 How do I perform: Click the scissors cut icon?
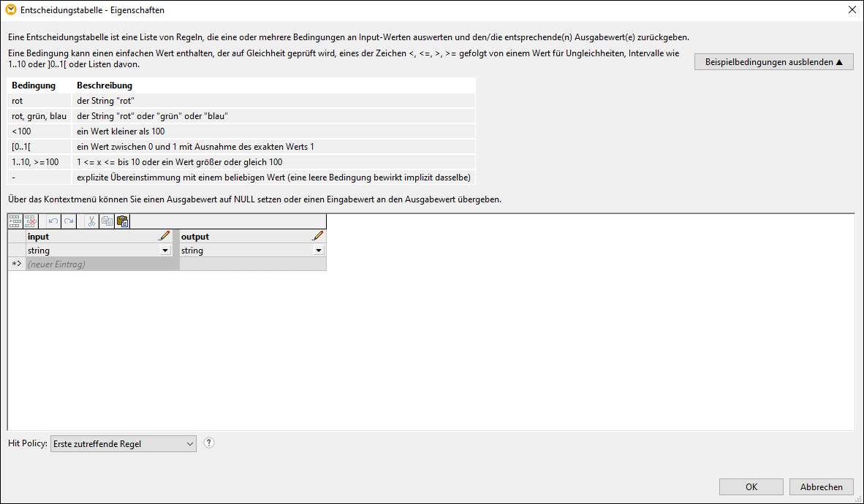(x=91, y=221)
